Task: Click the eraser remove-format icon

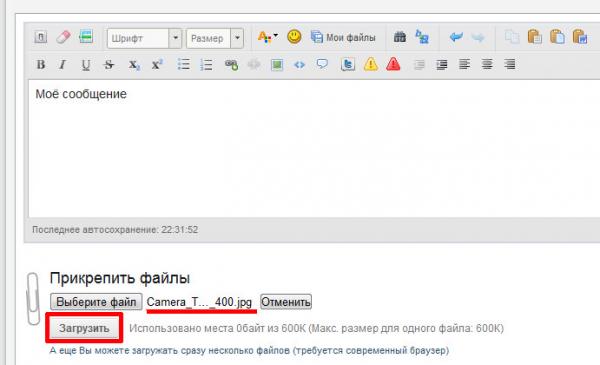Action: (x=64, y=37)
